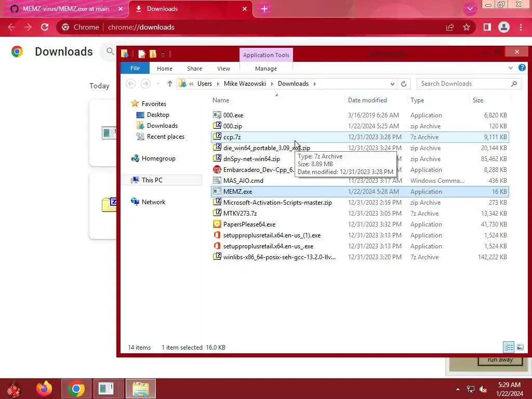532x399 pixels.
Task: Expand the Explorer ribbon chevron
Action: point(510,68)
